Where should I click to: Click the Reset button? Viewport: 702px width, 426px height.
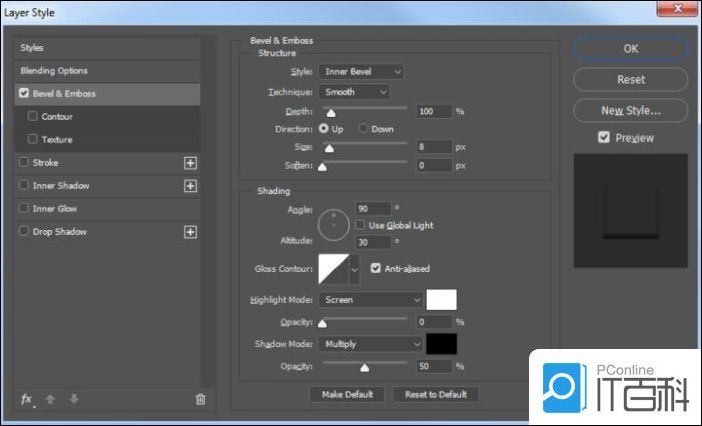pos(630,80)
